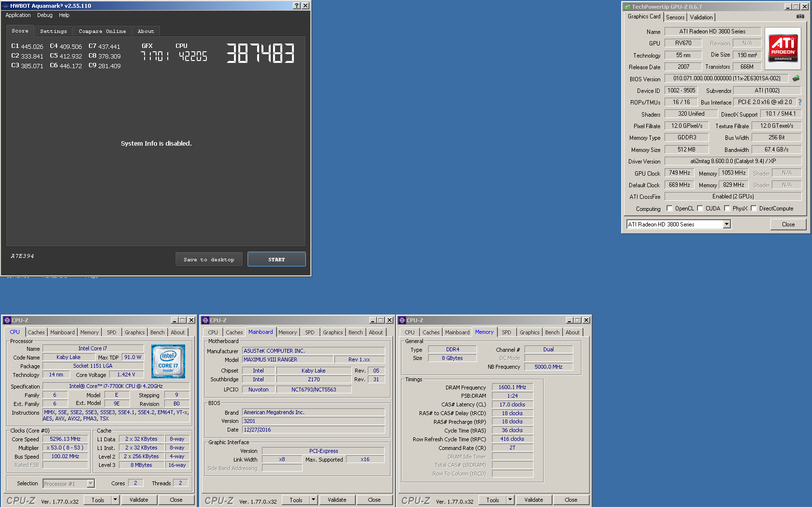Click the Intel Core i7 badge logo
This screenshot has width=812, height=508.
pos(168,361)
